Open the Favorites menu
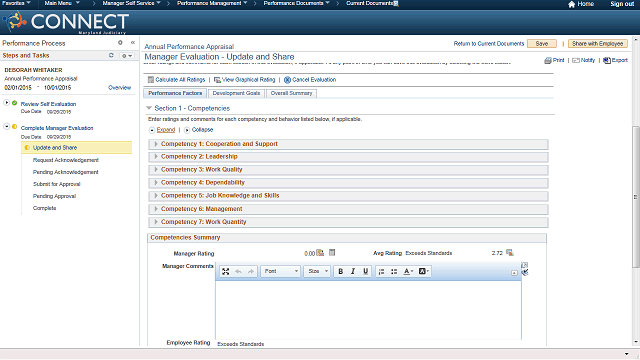 tap(16, 3)
